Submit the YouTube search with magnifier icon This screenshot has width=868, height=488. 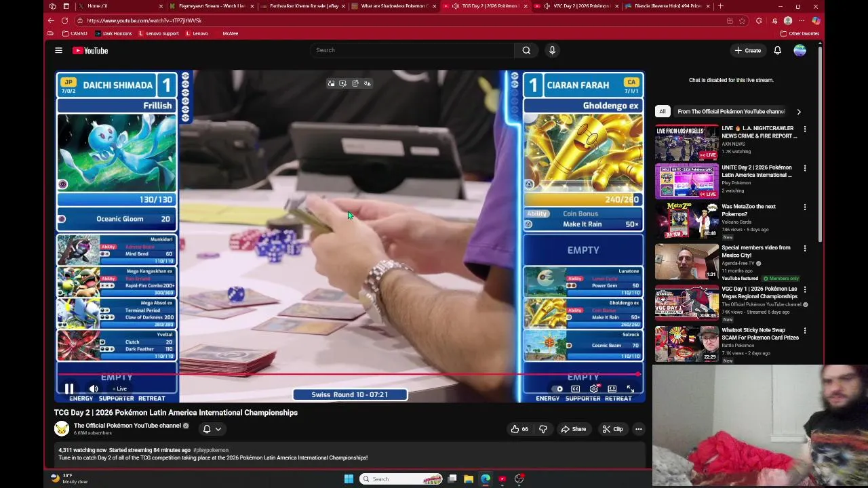pos(526,50)
